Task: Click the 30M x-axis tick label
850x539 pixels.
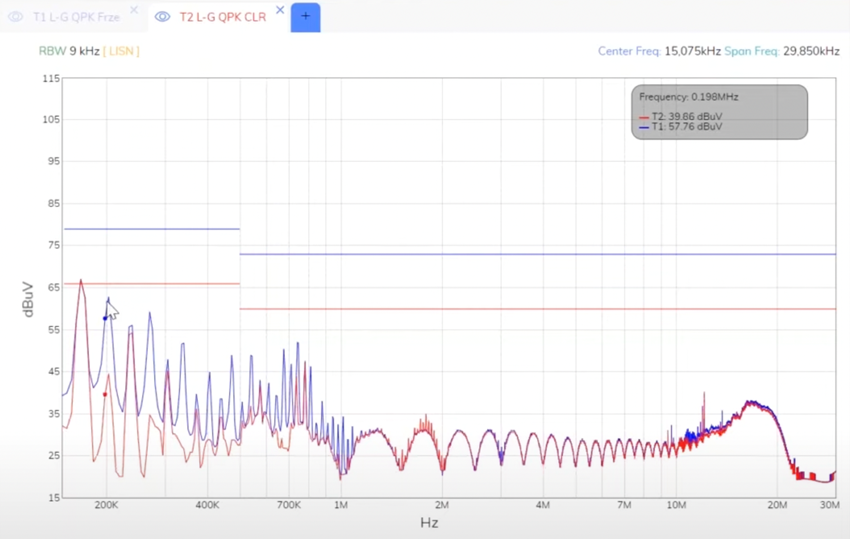Action: pyautogui.click(x=830, y=505)
